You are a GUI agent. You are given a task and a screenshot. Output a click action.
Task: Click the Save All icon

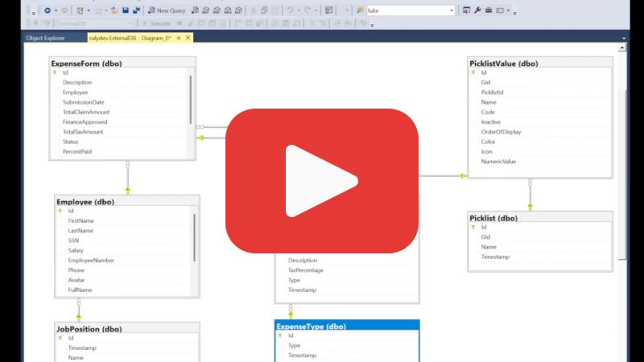(136, 10)
